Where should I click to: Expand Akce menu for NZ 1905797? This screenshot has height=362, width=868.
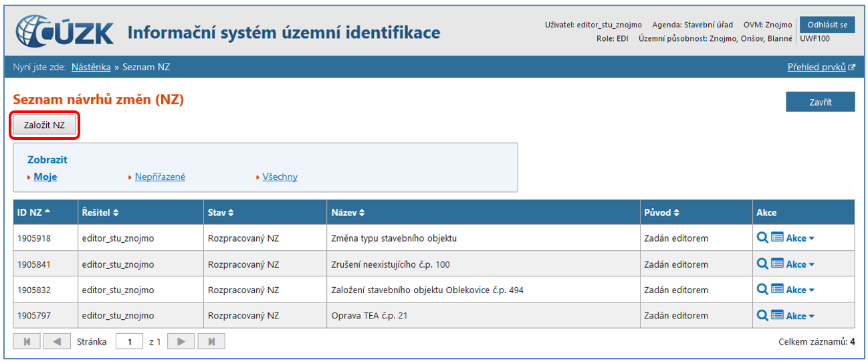pos(800,316)
